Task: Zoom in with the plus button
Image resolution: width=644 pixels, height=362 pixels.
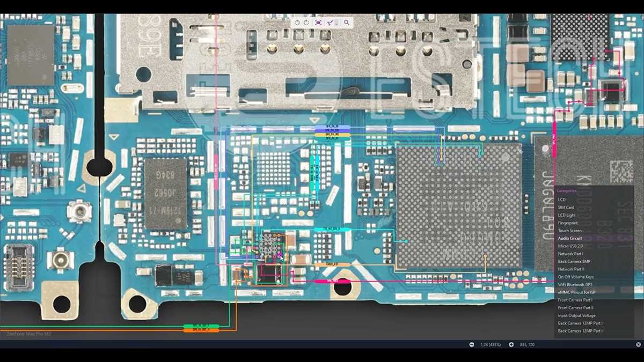Action: tap(511, 344)
